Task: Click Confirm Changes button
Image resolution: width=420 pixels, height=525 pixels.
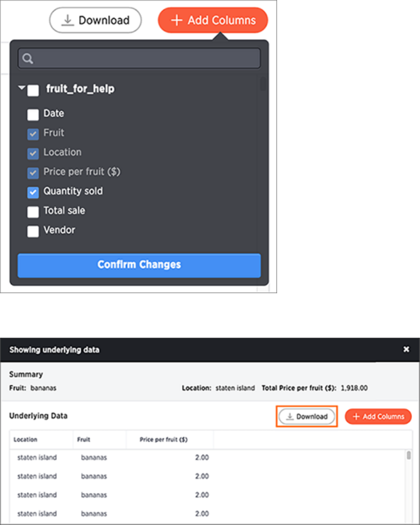Action: click(x=139, y=265)
